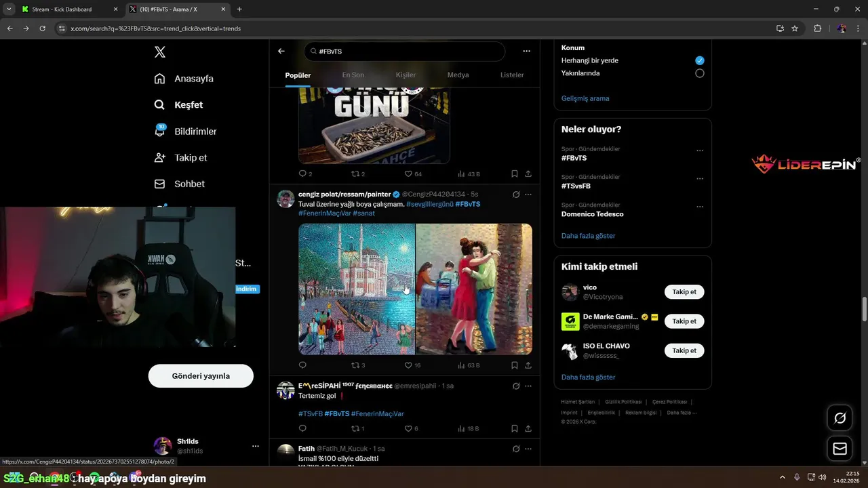Image resolution: width=868 pixels, height=488 pixels.
Task: Follow ISO EL CHAVO account
Action: click(684, 350)
